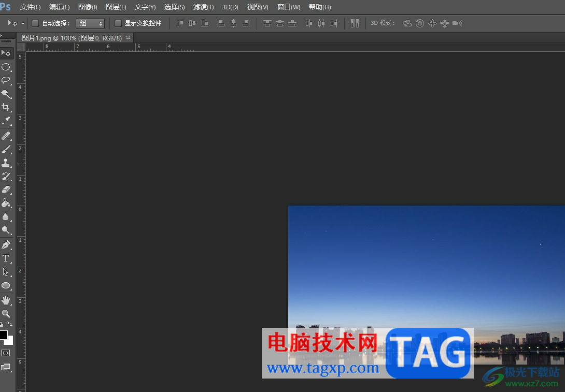
Task: Select the Eyedropper tool
Action: tap(6, 121)
